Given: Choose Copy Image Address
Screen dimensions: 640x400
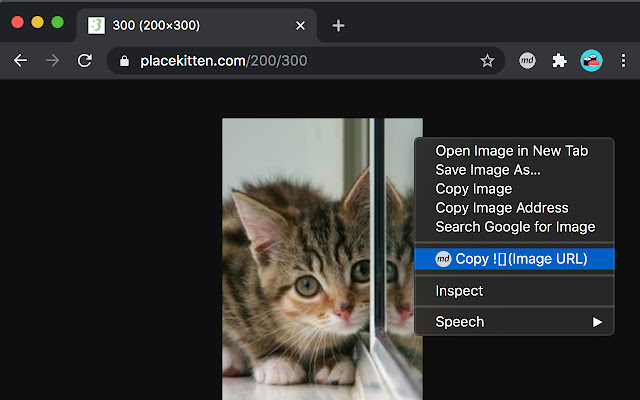Looking at the screenshot, I should point(502,208).
